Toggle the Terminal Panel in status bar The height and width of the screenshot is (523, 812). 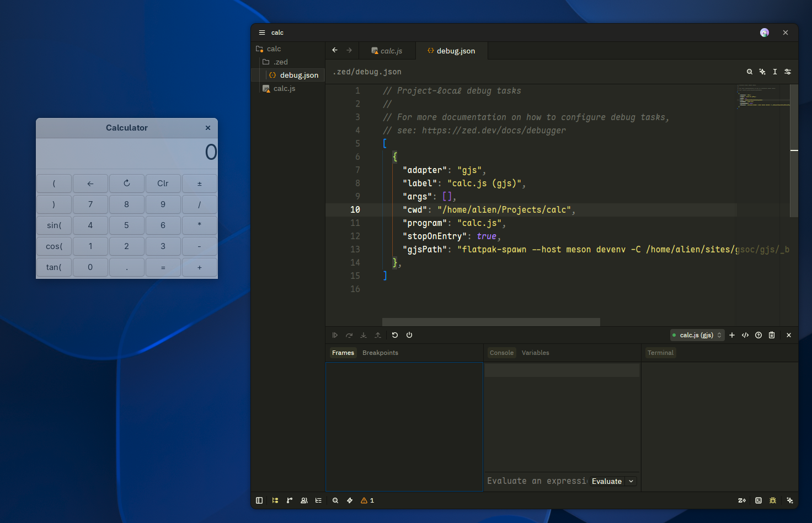758,500
